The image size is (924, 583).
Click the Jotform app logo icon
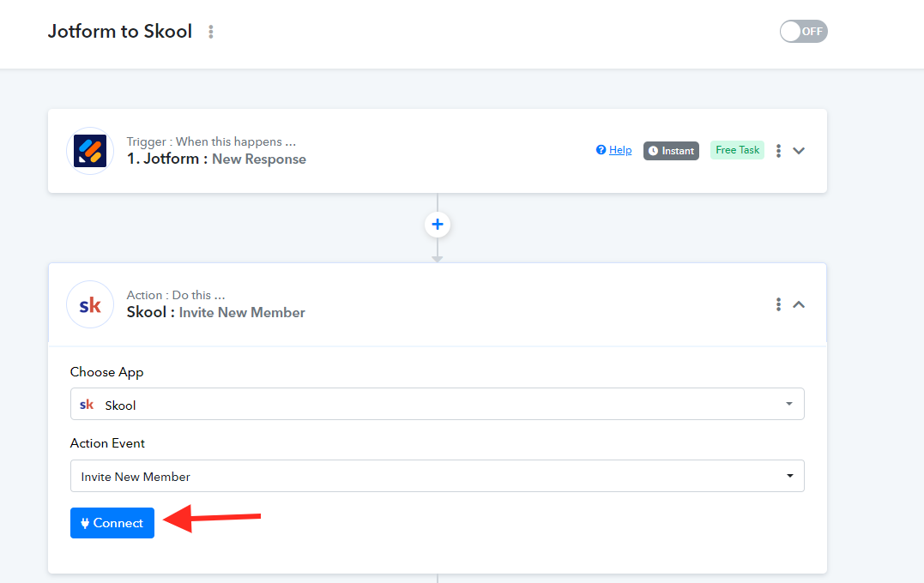click(90, 151)
